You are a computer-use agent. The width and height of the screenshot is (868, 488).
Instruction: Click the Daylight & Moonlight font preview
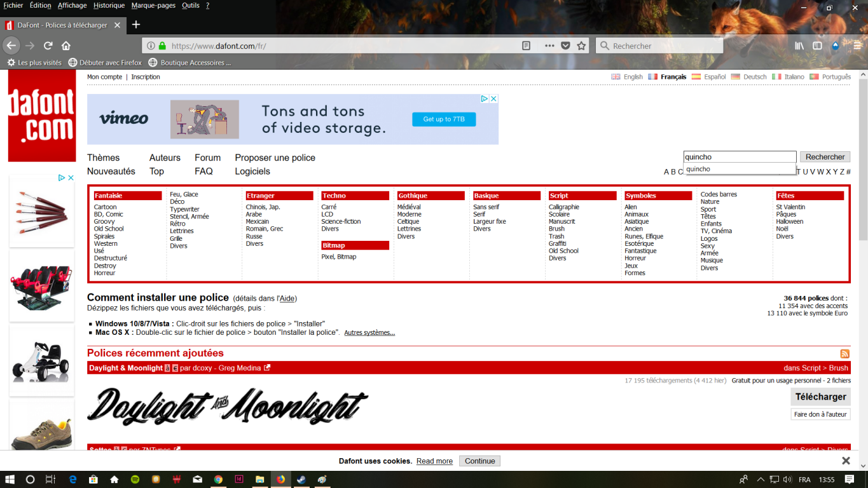(228, 405)
